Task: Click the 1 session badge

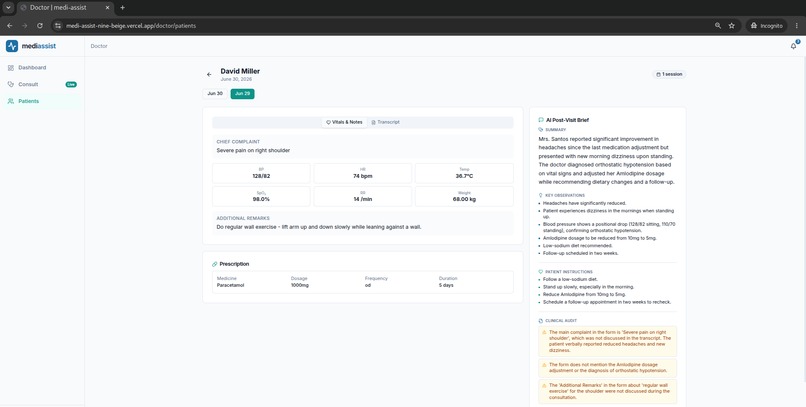Action: click(x=669, y=75)
